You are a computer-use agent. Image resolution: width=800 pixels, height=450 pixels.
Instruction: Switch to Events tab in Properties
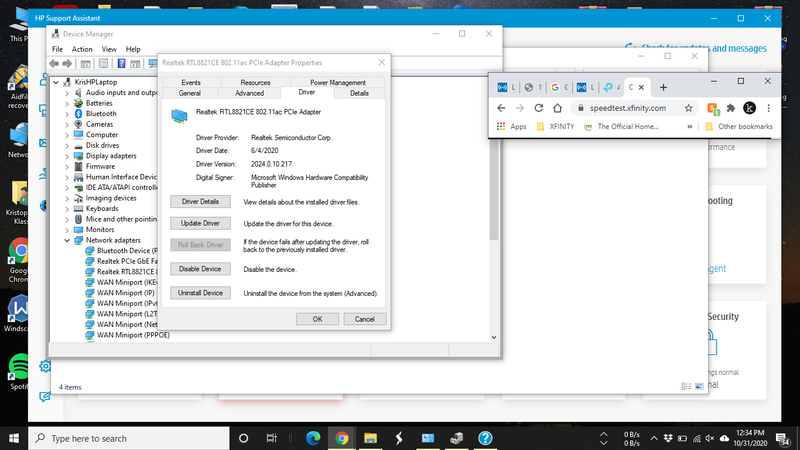point(191,83)
